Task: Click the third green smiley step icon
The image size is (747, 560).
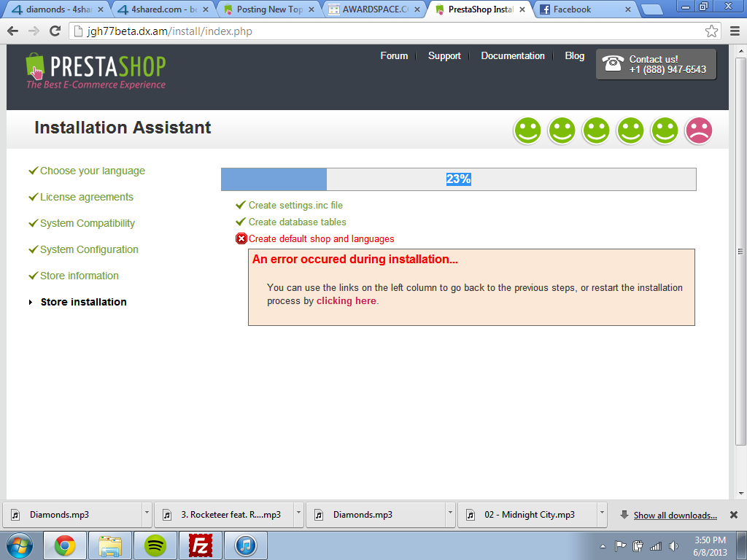Action: coord(596,131)
